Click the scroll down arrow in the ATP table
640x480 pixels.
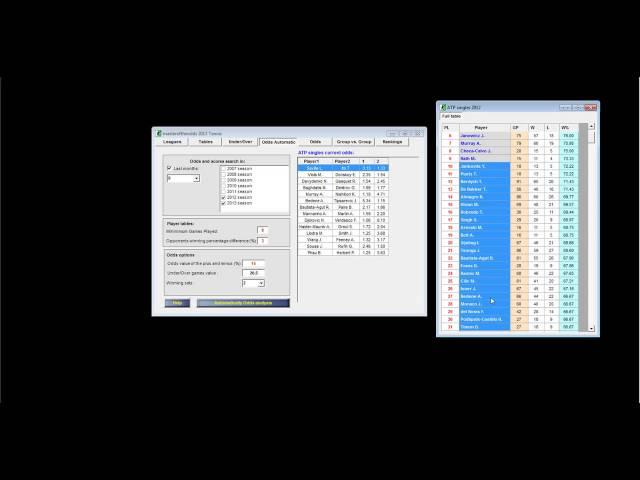click(x=590, y=329)
